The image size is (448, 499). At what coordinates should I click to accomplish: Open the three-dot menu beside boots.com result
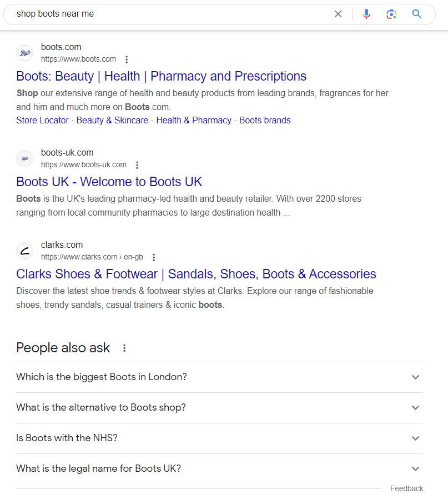[x=127, y=59]
